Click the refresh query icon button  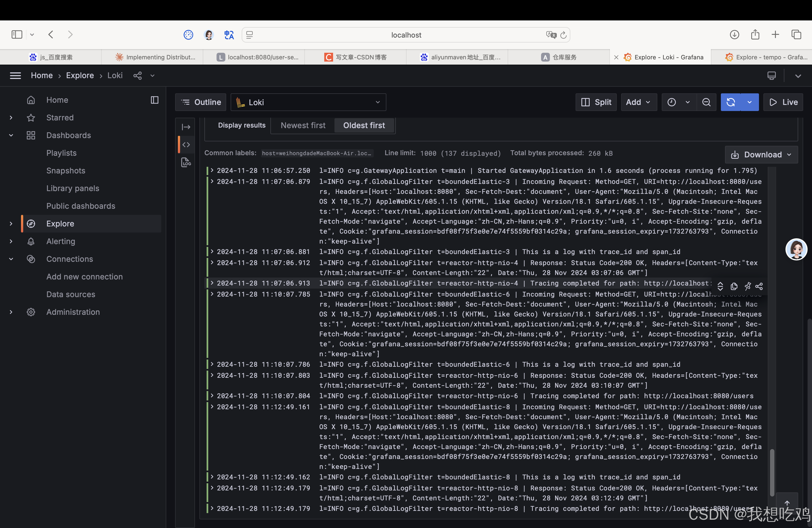731,102
